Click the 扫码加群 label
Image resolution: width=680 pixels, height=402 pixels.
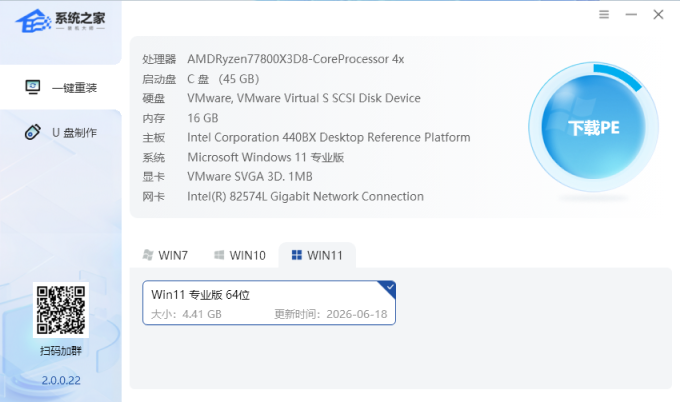pos(61,351)
